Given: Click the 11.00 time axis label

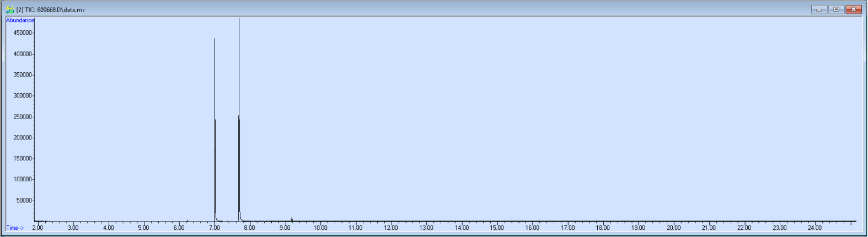Looking at the screenshot, I should click(x=356, y=228).
